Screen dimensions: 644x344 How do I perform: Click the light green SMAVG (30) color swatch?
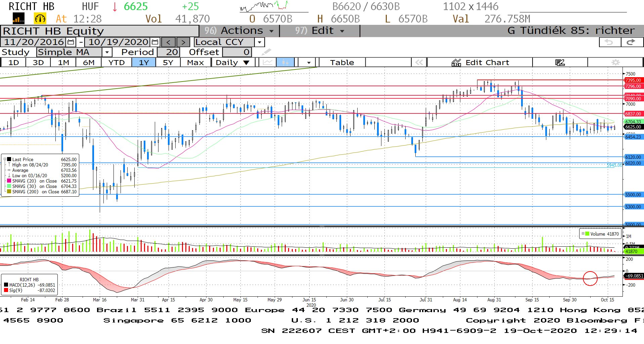coord(9,186)
